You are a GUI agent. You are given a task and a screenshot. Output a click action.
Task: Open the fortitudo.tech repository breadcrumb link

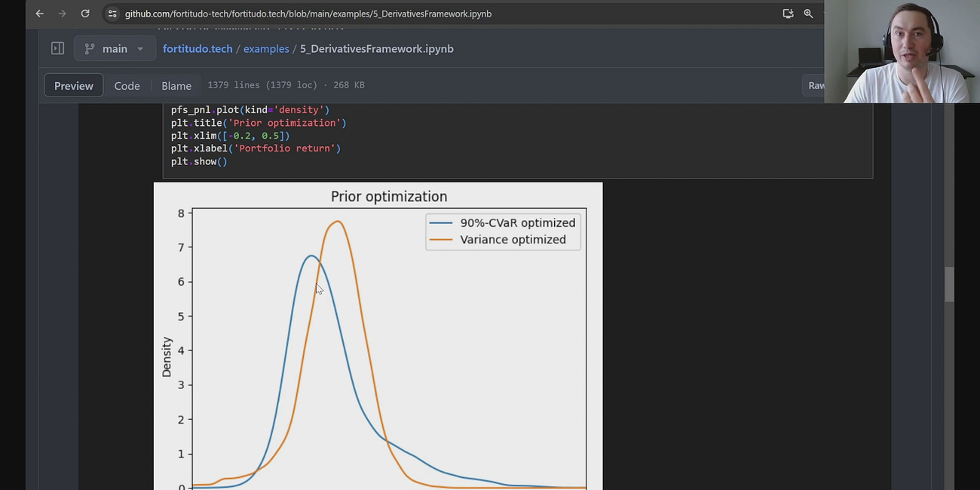198,48
